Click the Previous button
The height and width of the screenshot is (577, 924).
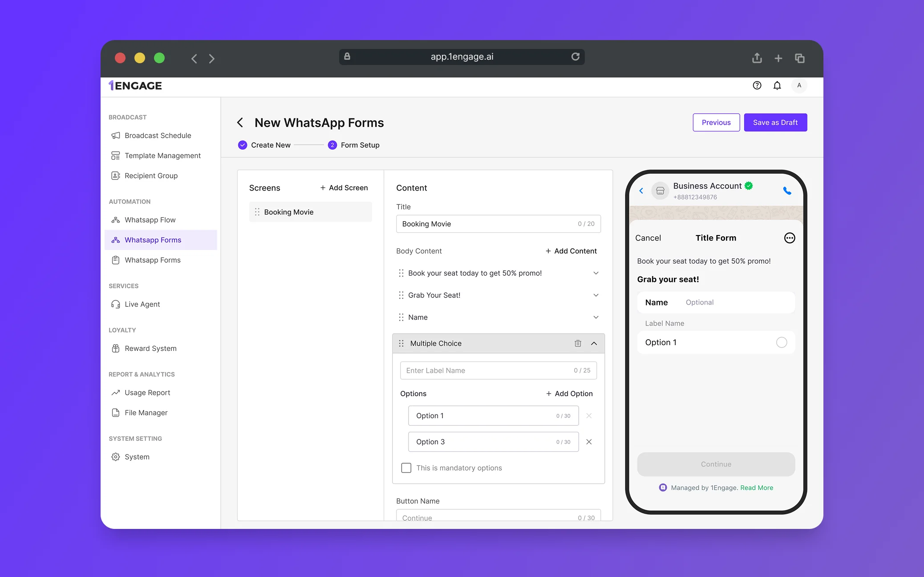coord(716,122)
